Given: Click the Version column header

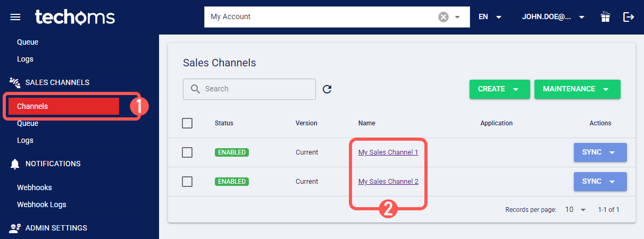Looking at the screenshot, I should click(306, 123).
